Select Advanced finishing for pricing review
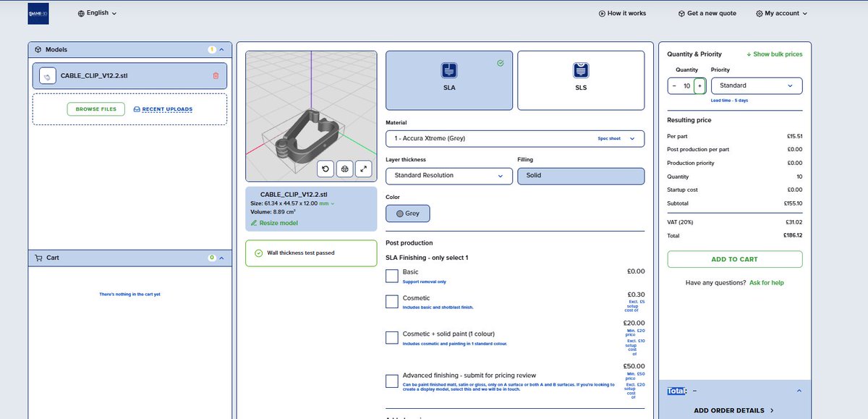This screenshot has height=419, width=868. pyautogui.click(x=391, y=380)
